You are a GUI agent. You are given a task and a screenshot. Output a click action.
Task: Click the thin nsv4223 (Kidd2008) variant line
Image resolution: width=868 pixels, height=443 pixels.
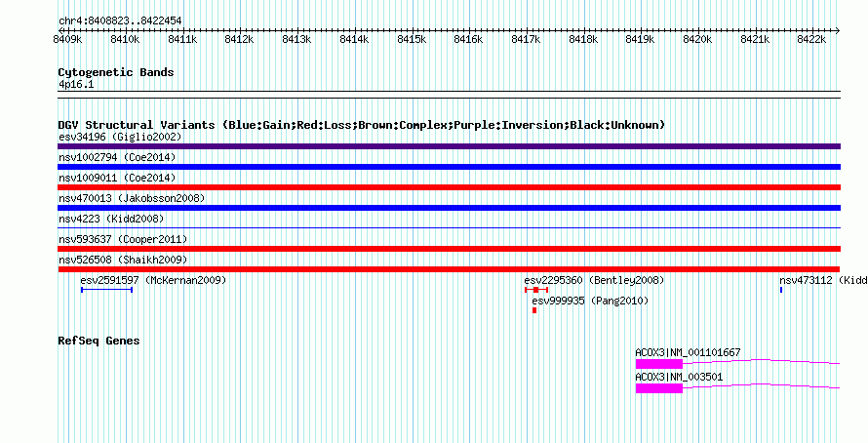pos(449,227)
